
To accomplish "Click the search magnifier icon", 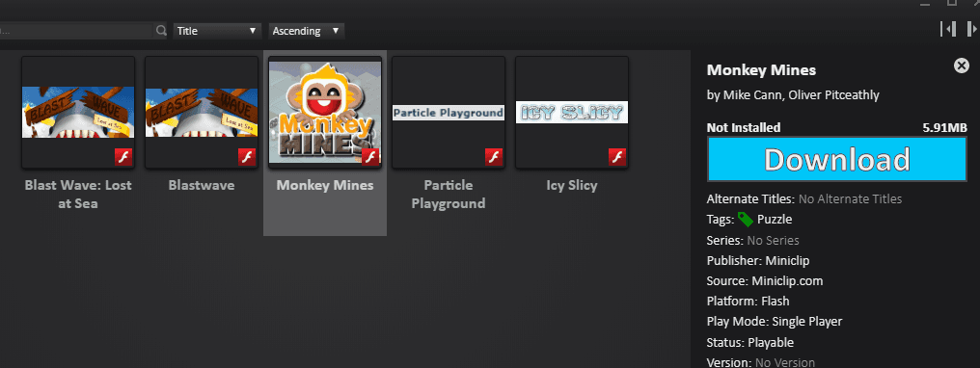I will click(161, 31).
